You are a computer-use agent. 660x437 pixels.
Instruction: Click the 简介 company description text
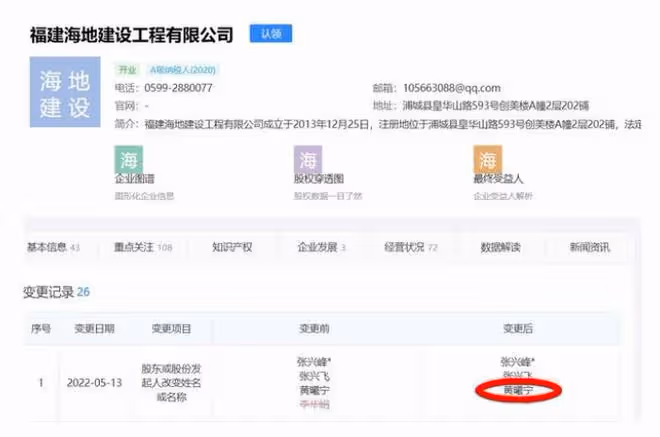point(393,124)
